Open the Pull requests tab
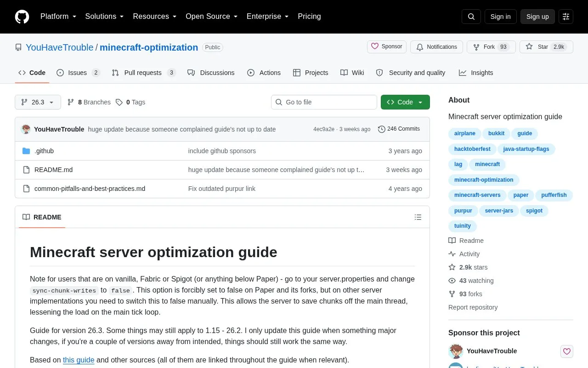The height and width of the screenshot is (368, 588). pyautogui.click(x=143, y=73)
